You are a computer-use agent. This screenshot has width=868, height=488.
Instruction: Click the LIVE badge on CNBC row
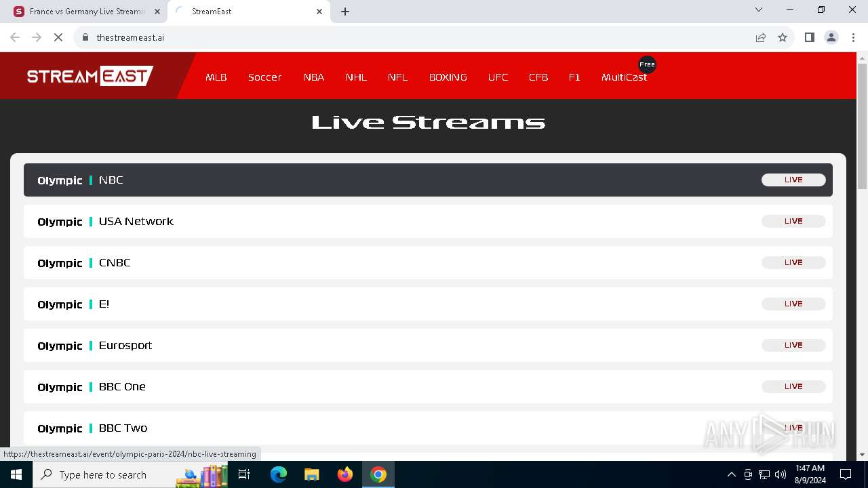click(x=793, y=262)
